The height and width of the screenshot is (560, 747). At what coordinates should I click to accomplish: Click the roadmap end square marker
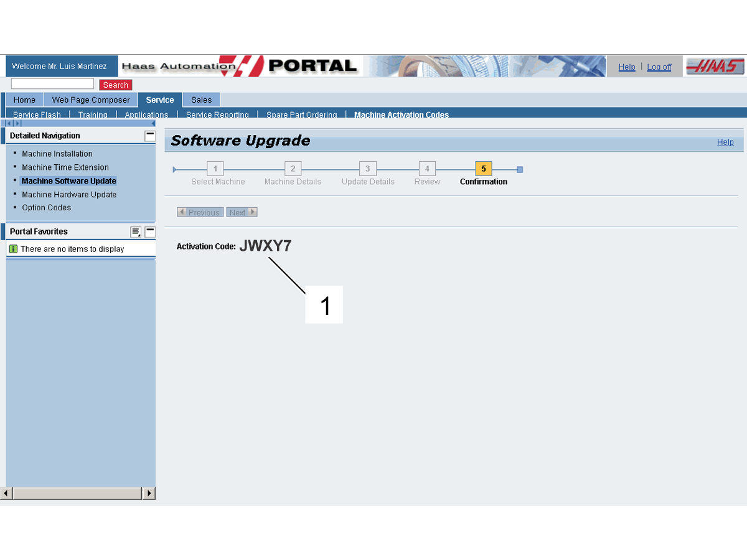click(520, 169)
